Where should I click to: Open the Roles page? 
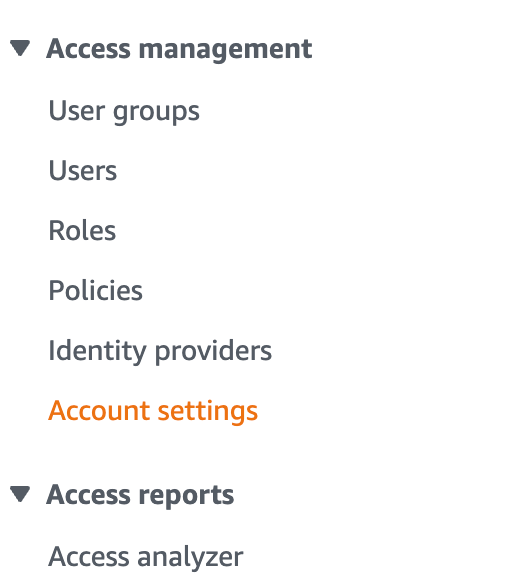(82, 231)
